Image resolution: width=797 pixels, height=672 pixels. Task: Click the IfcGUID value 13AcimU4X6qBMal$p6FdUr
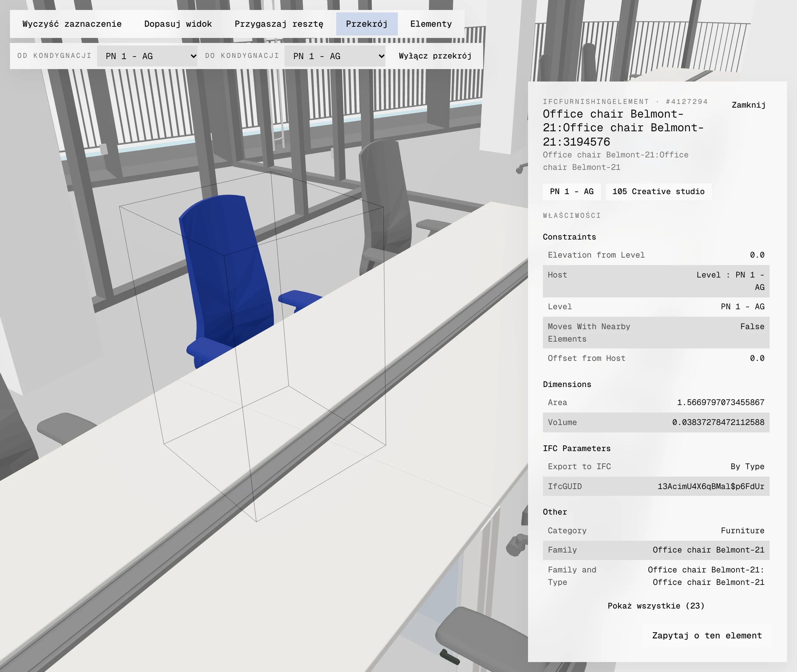(711, 487)
